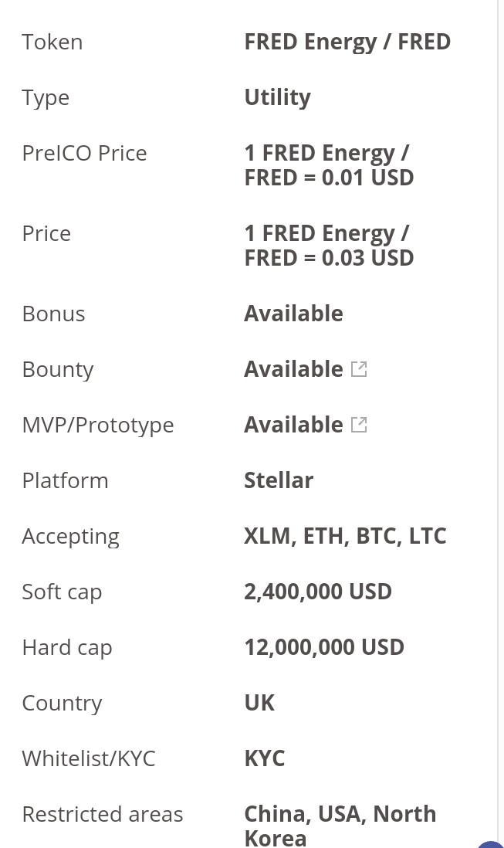The height and width of the screenshot is (848, 504).
Task: Open the Bounty external link icon
Action: point(359,369)
